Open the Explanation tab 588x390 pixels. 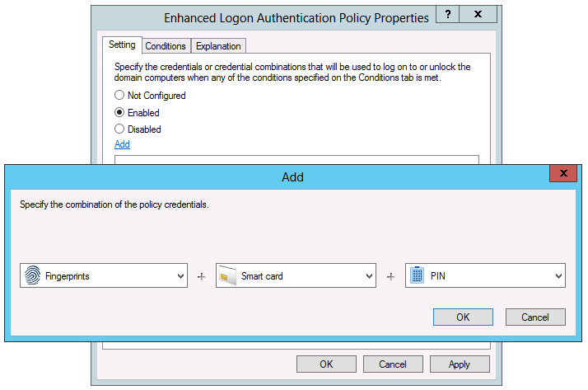218,46
